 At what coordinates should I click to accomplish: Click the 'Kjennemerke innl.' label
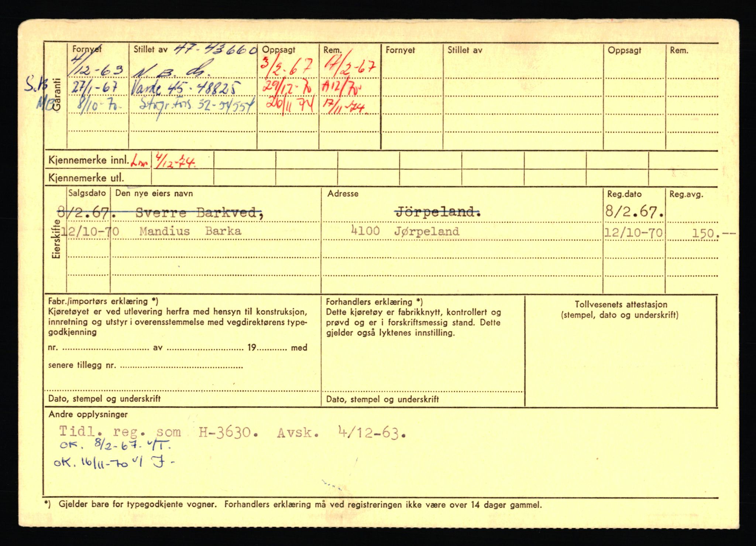pos(89,160)
